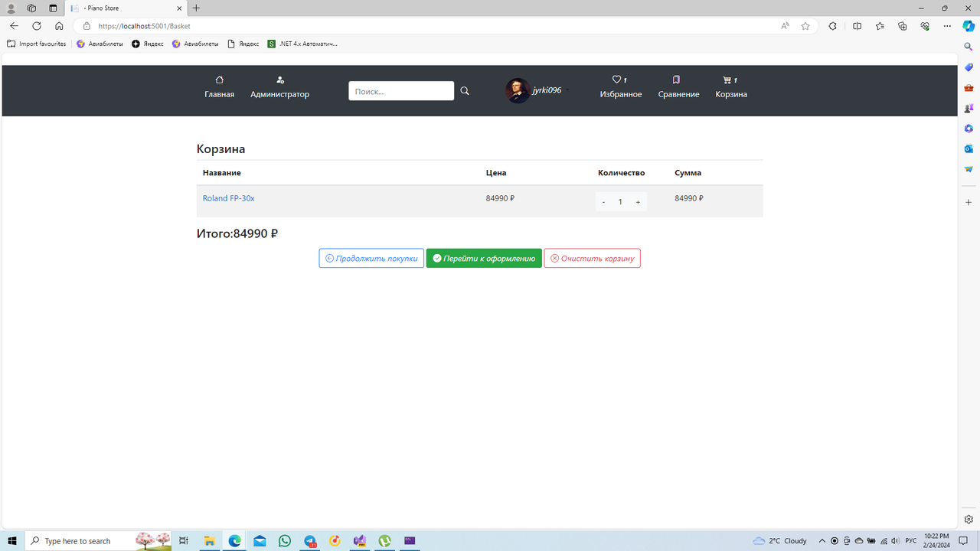This screenshot has width=980, height=551.
Task: Refresh the current page
Action: [x=36, y=26]
